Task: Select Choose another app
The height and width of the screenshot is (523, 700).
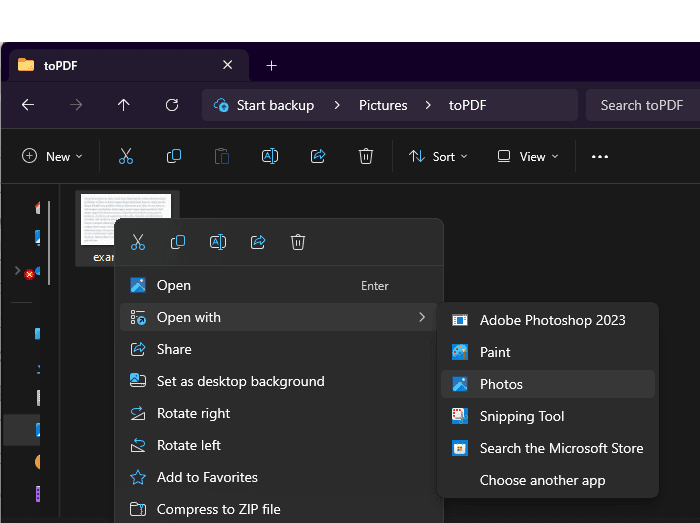Action: click(x=548, y=480)
